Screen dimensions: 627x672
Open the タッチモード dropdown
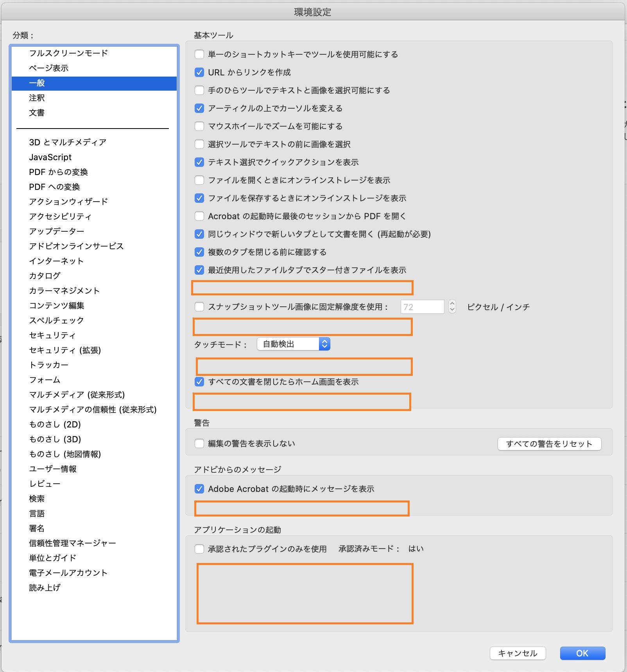[293, 344]
